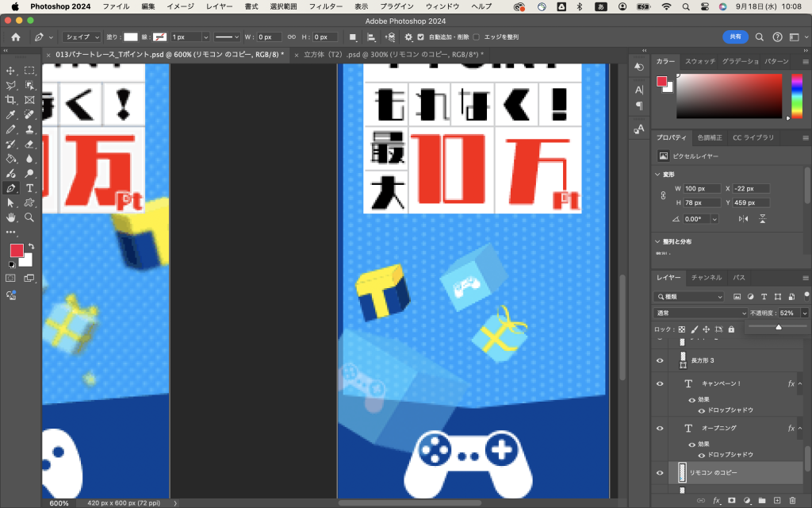Screen dimensions: 812x508
Task: Select the Crop tool
Action: tap(11, 100)
